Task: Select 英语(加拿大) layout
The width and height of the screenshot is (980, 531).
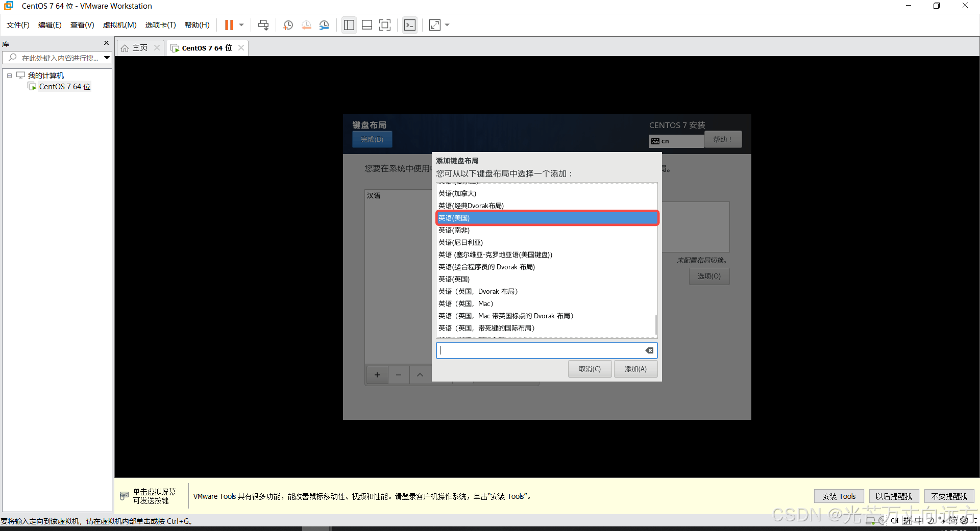Action: [546, 193]
